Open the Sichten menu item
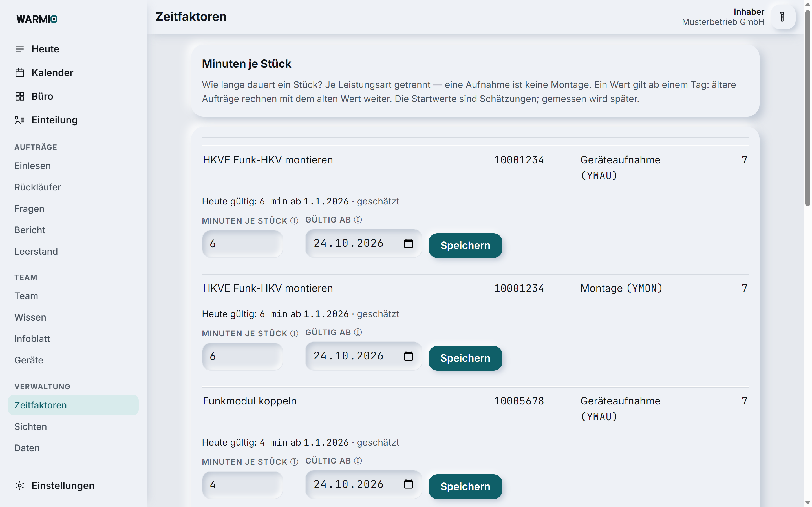This screenshot has width=812, height=507. 30,426
